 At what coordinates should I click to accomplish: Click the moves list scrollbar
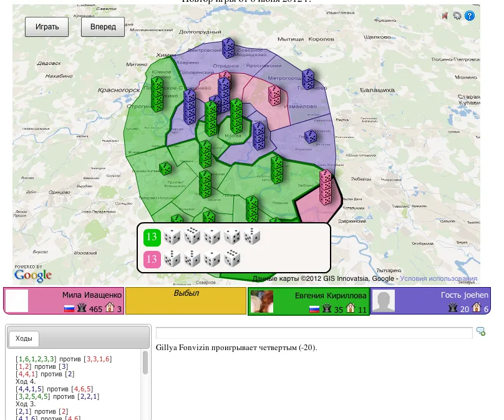pyautogui.click(x=146, y=363)
